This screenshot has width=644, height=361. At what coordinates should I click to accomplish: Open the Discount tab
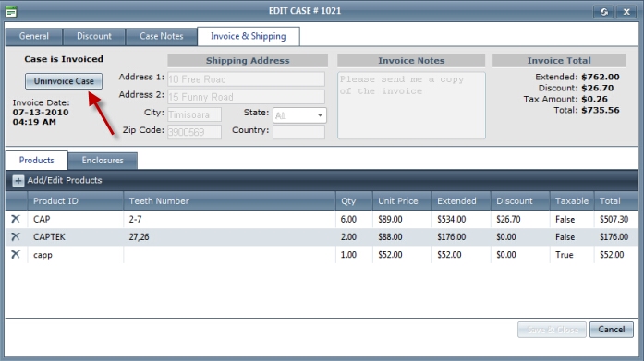tap(94, 37)
